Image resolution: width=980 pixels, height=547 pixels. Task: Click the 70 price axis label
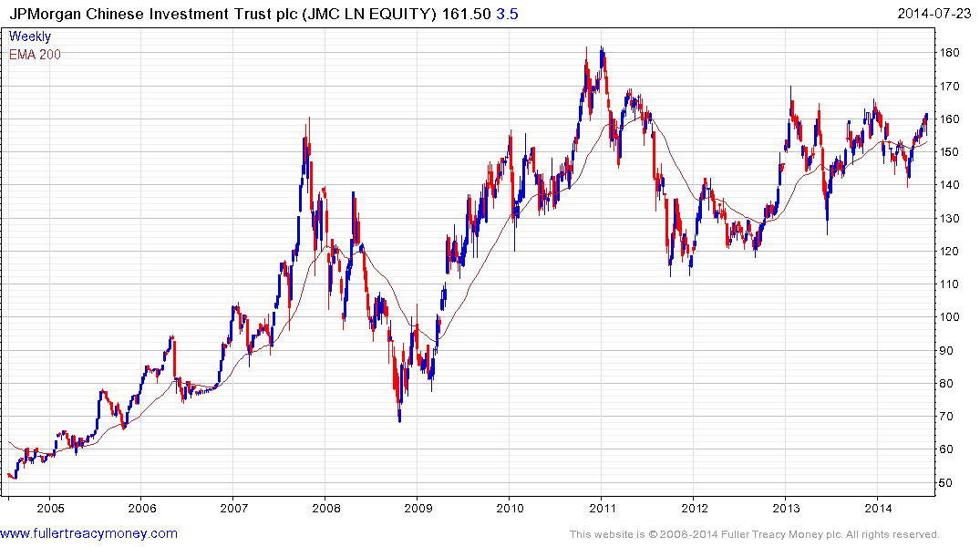click(x=946, y=417)
